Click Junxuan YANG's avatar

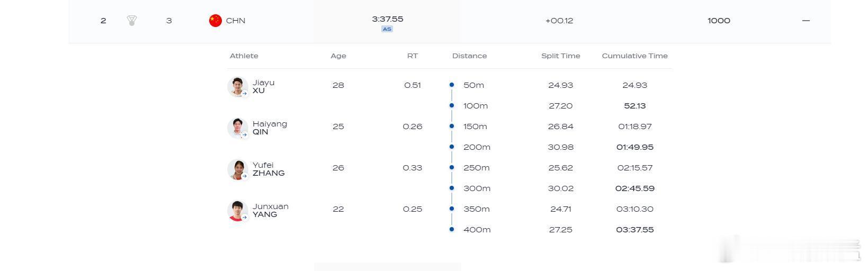pyautogui.click(x=238, y=211)
